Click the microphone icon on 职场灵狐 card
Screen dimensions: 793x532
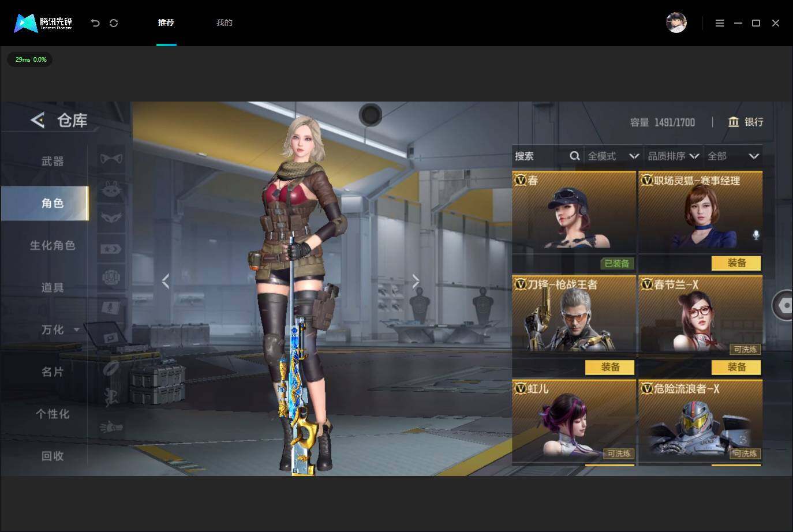[756, 235]
